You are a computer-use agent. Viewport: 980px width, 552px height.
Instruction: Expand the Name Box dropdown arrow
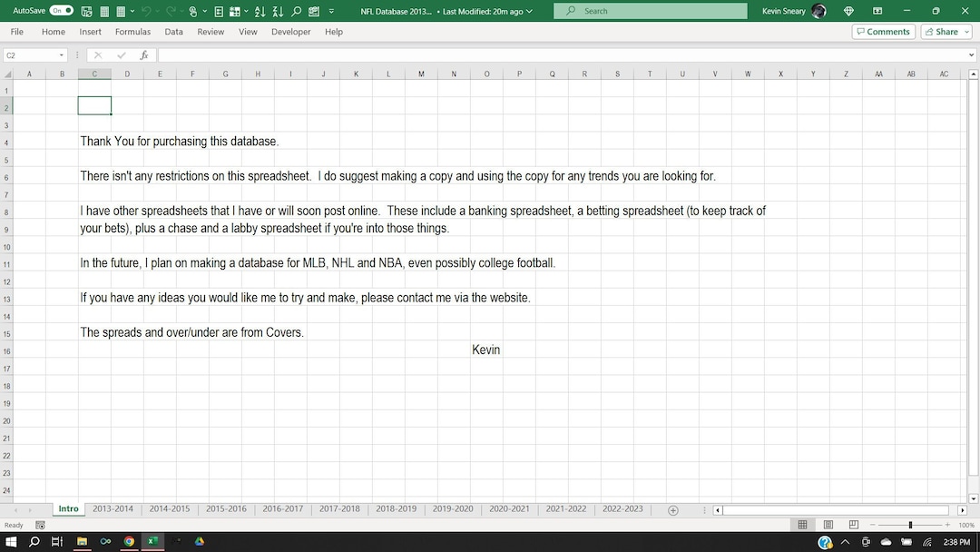pos(60,55)
